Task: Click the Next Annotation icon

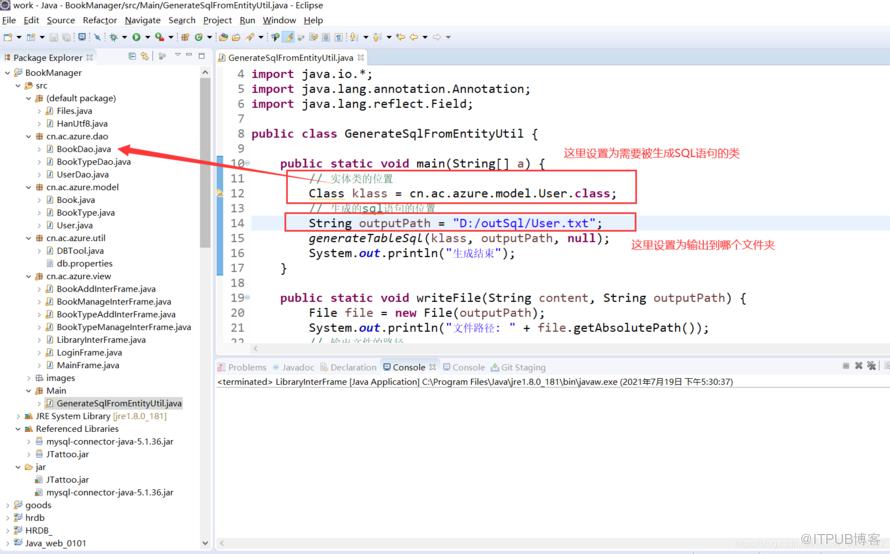Action: point(353,37)
